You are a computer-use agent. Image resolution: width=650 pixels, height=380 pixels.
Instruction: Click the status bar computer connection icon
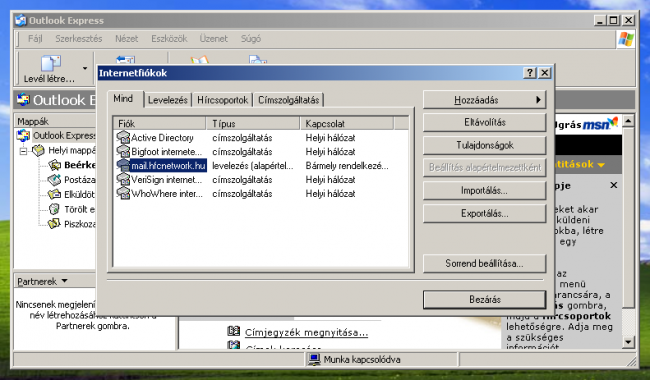(314, 359)
